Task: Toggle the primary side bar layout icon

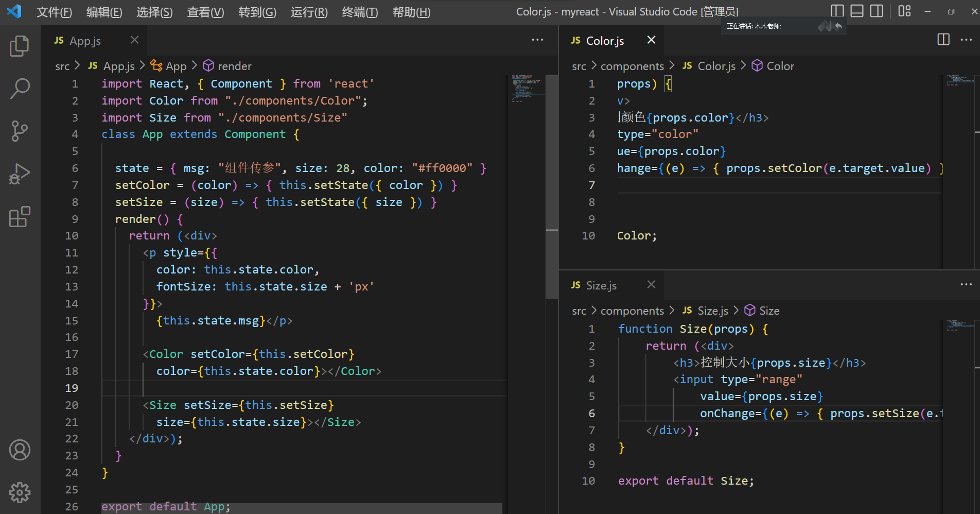Action: (837, 11)
